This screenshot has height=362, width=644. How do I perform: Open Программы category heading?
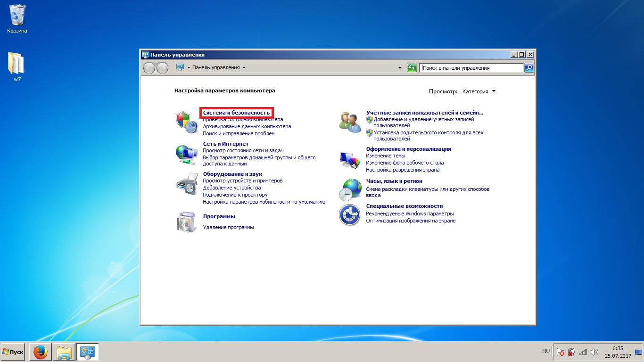click(x=219, y=217)
